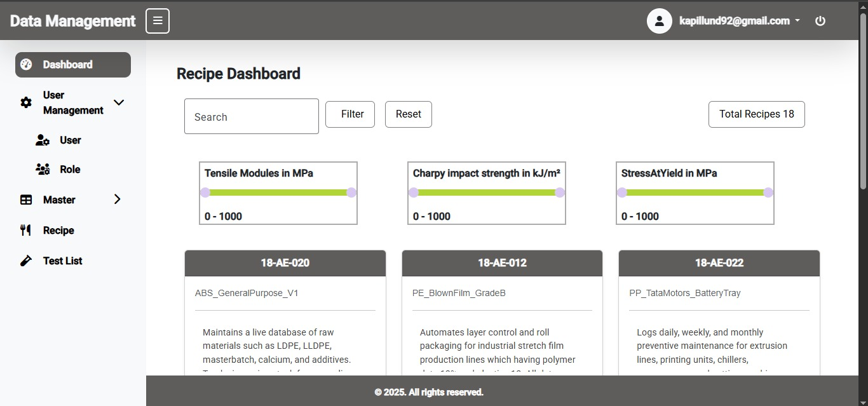Click the Role group icon
This screenshot has height=406, width=868.
pos(43,170)
